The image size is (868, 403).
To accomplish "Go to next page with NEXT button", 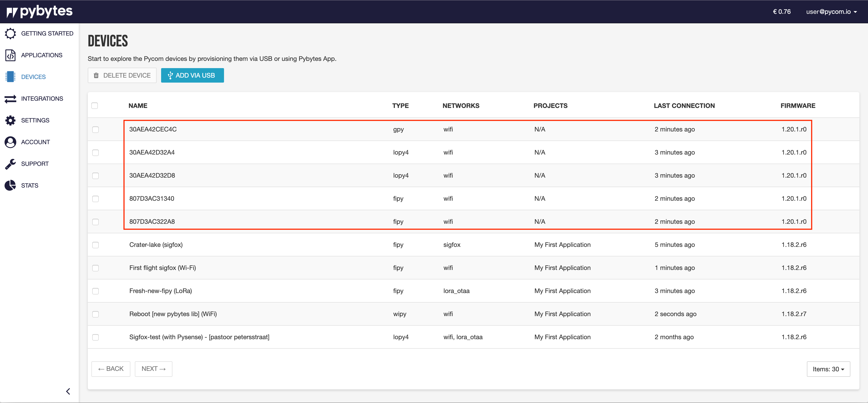I will pos(153,369).
